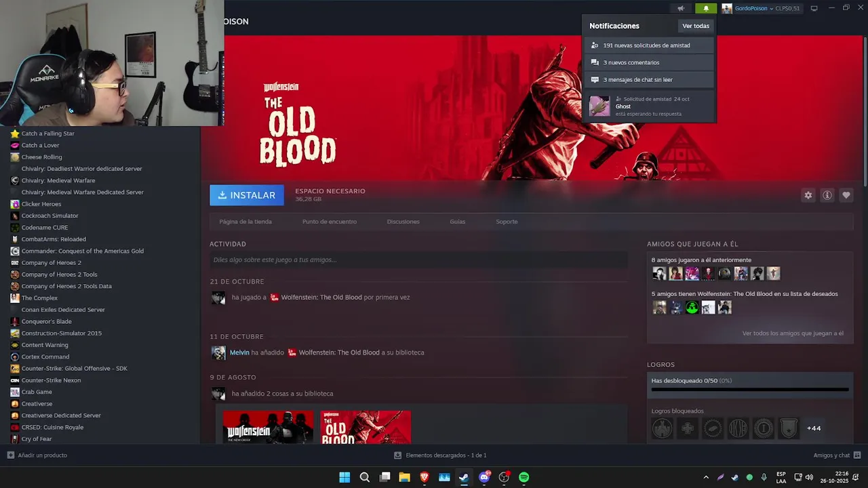Open the game info circle icon
Image resolution: width=868 pixels, height=488 pixels.
pyautogui.click(x=827, y=195)
